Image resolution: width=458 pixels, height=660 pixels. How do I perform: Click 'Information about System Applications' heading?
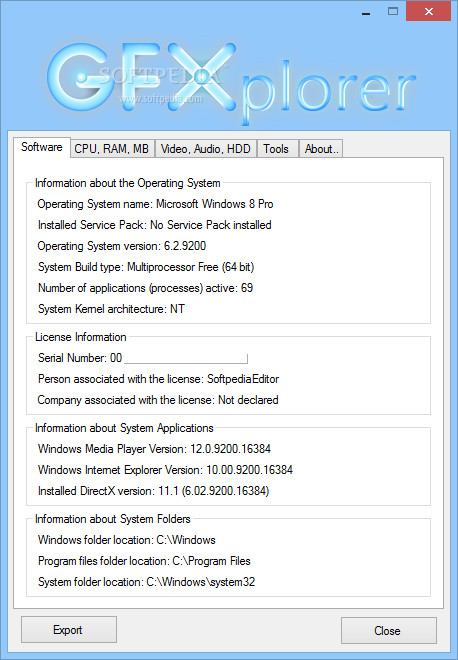click(124, 428)
